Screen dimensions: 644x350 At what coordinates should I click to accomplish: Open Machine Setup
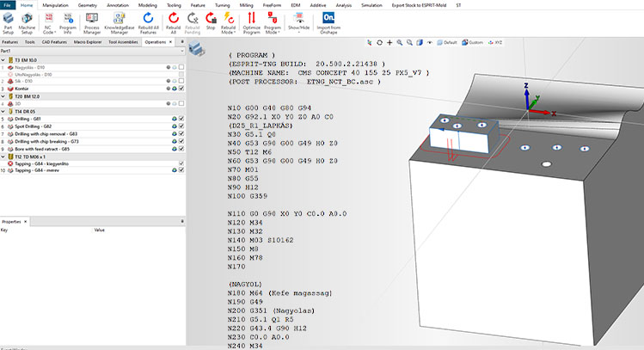(x=27, y=23)
